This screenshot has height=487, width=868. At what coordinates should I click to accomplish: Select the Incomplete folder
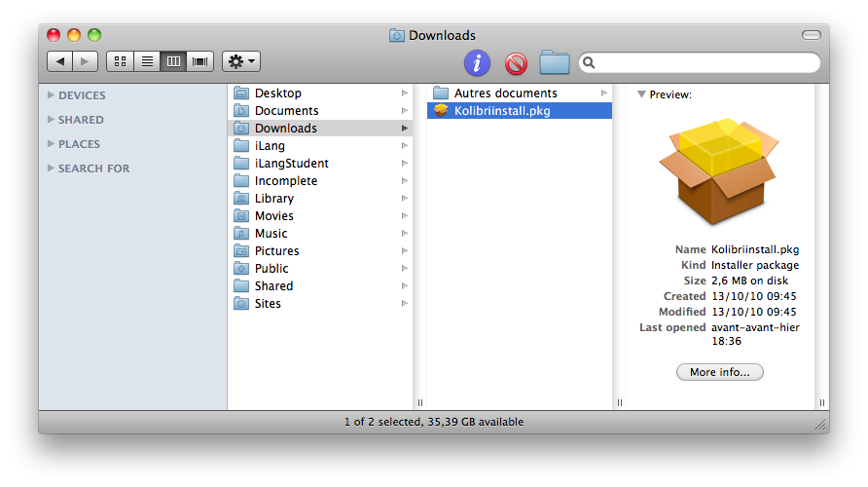pyautogui.click(x=320, y=180)
